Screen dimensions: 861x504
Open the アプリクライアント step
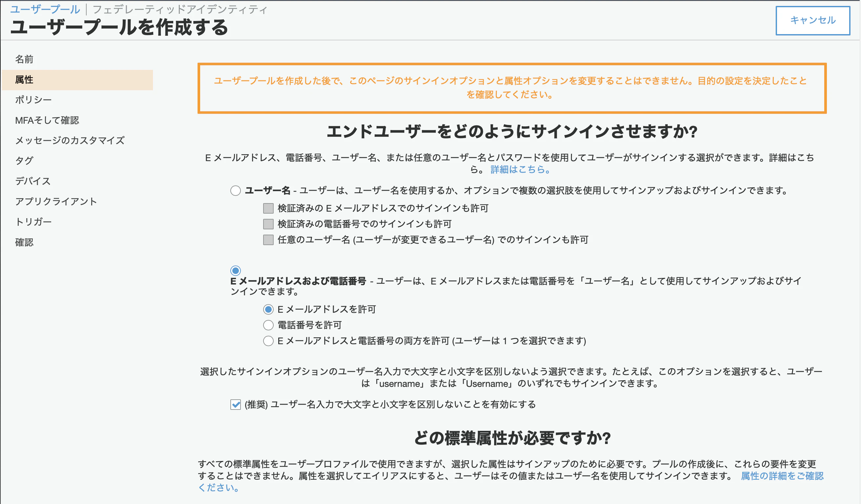(x=56, y=201)
